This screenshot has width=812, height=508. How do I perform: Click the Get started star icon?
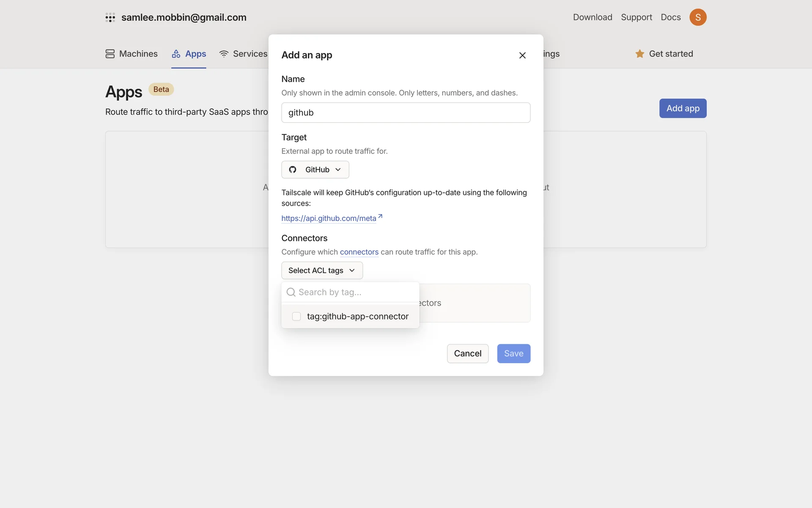pyautogui.click(x=639, y=54)
